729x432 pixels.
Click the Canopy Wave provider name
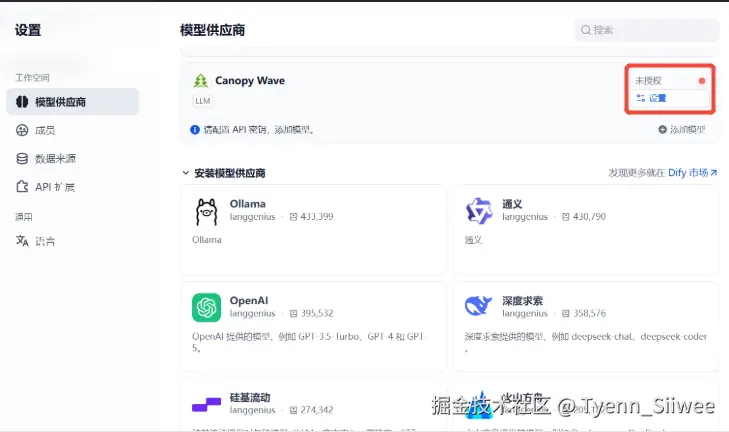(250, 80)
